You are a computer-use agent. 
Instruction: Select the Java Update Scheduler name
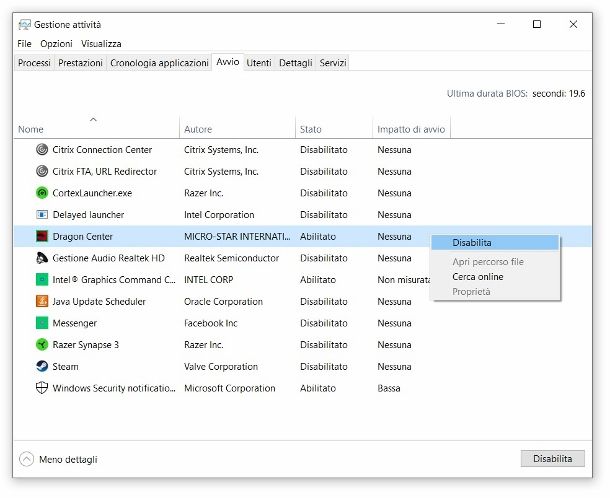(x=99, y=302)
